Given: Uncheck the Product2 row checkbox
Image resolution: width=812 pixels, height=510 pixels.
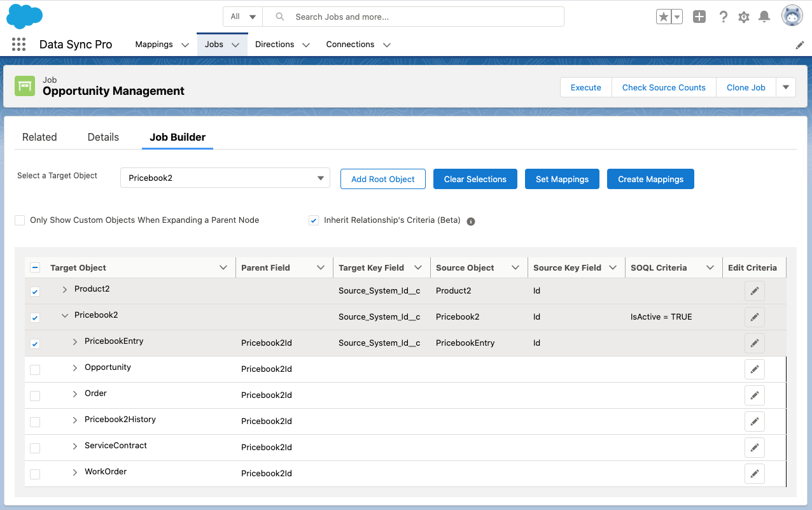Looking at the screenshot, I should coord(35,292).
